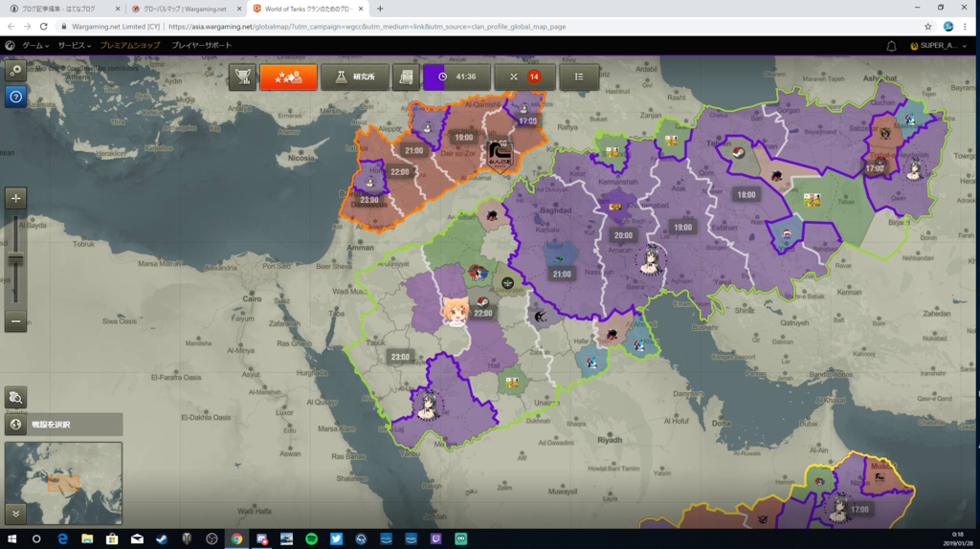The width and height of the screenshot is (980, 549).
Task: Open SUPER_A account dropdown
Action: pyautogui.click(x=938, y=46)
